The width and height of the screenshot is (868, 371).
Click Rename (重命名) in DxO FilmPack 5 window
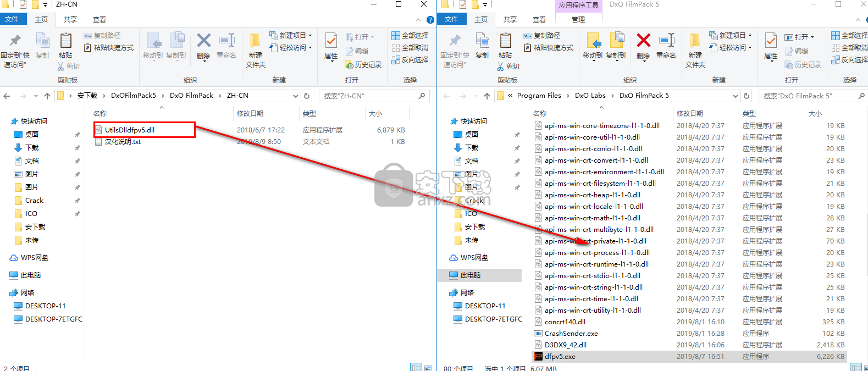point(666,46)
